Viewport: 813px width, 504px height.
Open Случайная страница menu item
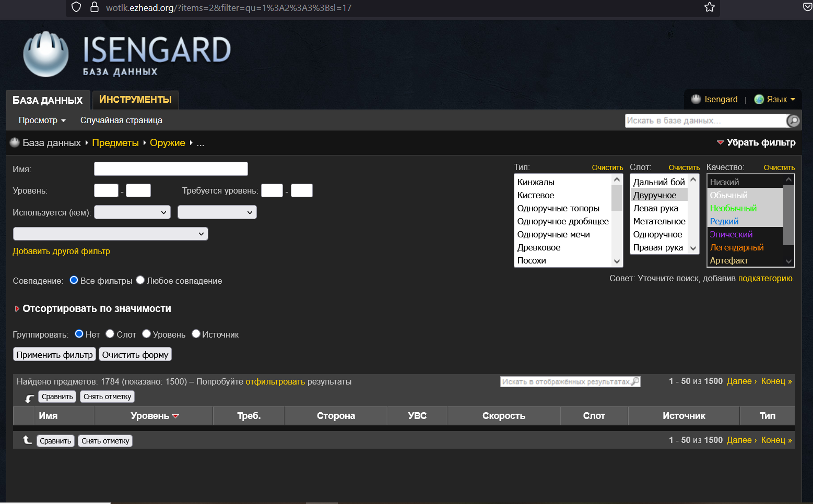(x=121, y=121)
